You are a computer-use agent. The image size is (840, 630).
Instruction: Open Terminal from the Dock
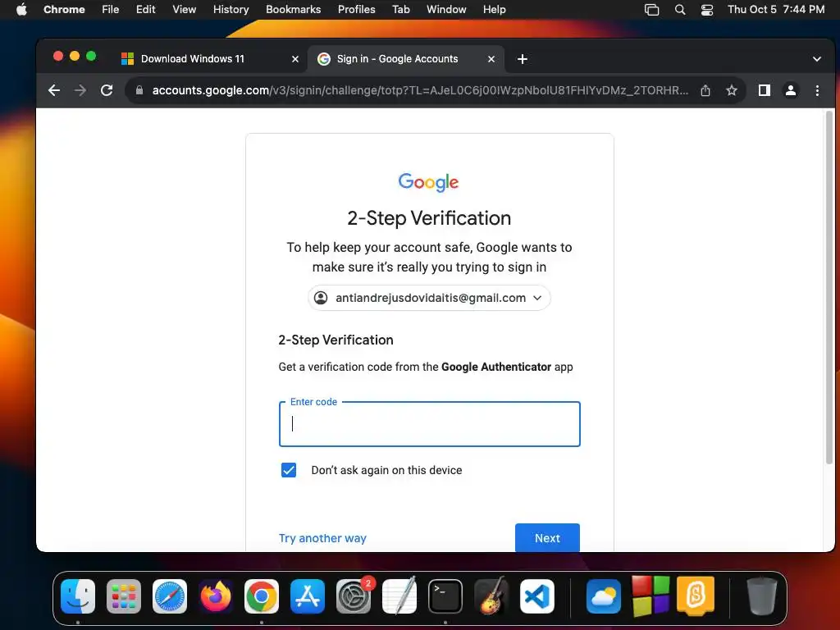pos(445,596)
